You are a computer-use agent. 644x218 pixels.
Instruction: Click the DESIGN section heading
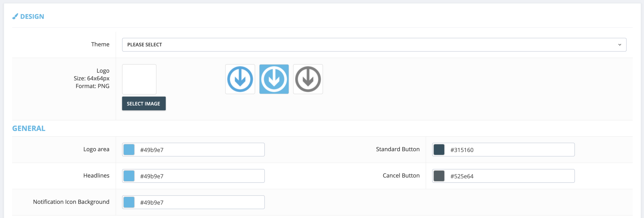point(32,17)
